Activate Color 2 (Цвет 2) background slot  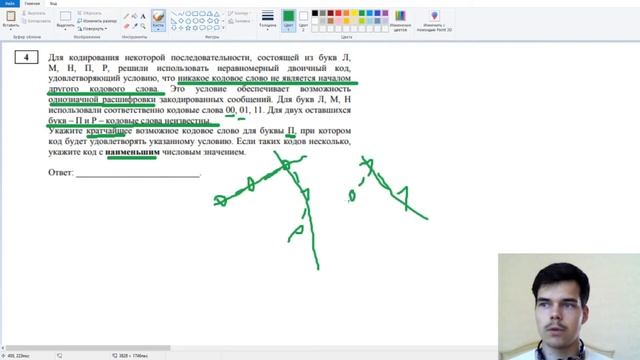[x=303, y=21]
